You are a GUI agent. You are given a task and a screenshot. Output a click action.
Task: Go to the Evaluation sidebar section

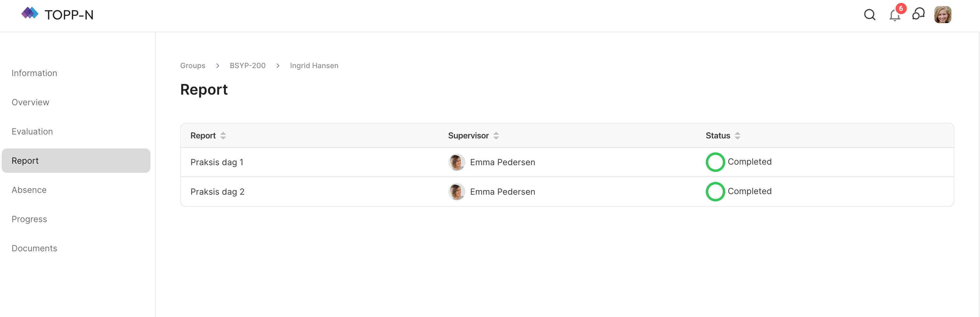pyautogui.click(x=32, y=131)
